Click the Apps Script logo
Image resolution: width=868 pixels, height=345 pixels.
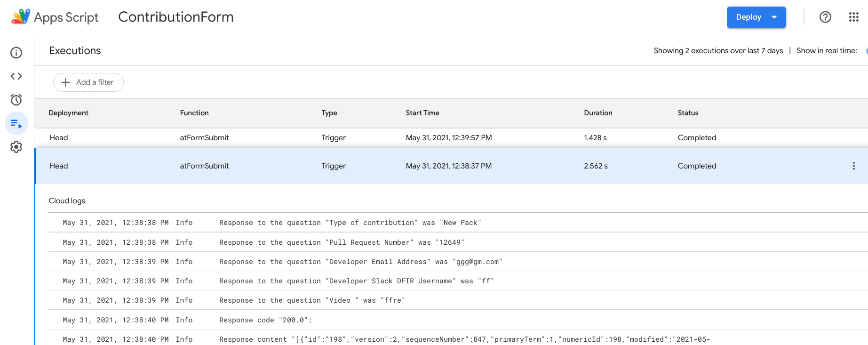point(21,17)
